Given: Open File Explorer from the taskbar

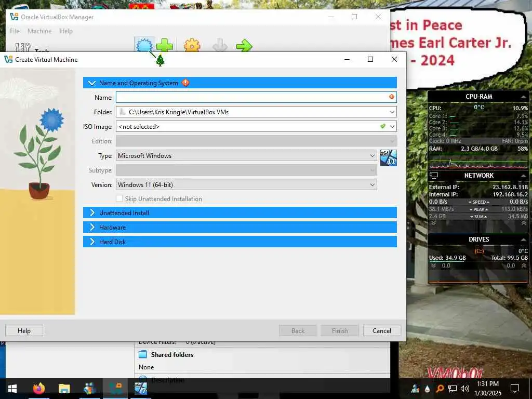Looking at the screenshot, I should 64,389.
